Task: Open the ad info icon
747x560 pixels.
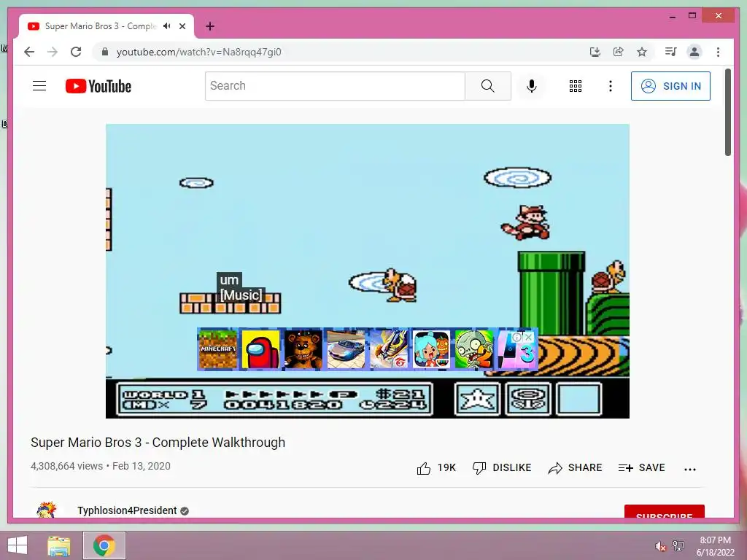Action: click(517, 337)
